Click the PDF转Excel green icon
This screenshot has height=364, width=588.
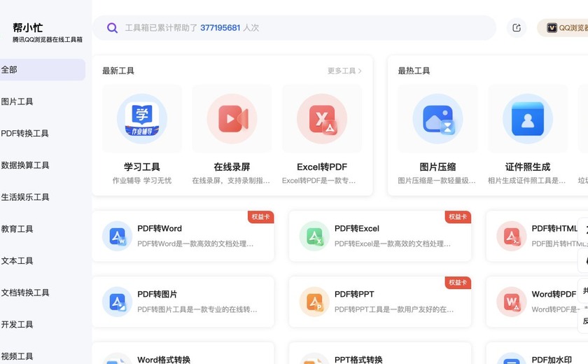[314, 236]
